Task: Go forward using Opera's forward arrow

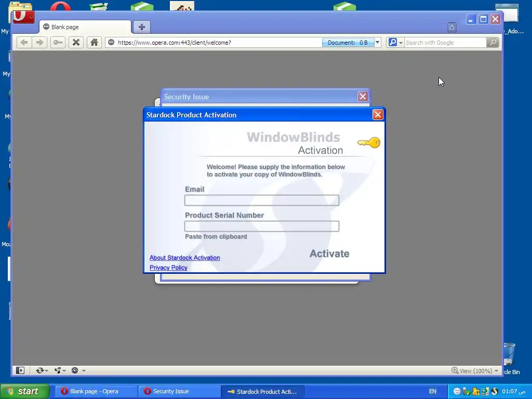Action: pyautogui.click(x=39, y=43)
